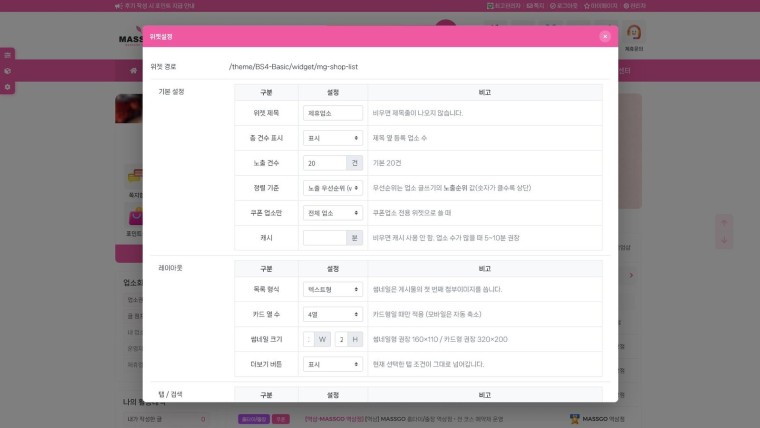Open the 쿠폰 업소만 dropdown
The height and width of the screenshot is (428, 760).
click(332, 213)
